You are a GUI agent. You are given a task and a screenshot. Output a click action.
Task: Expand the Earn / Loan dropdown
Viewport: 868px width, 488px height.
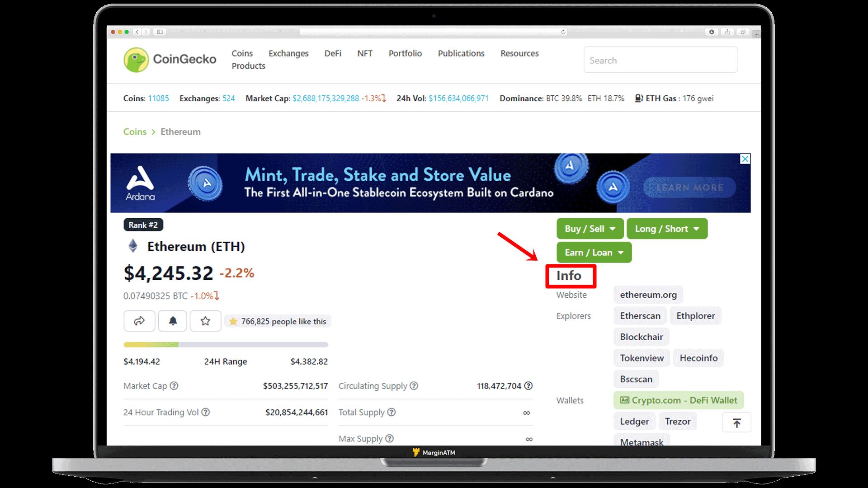593,252
